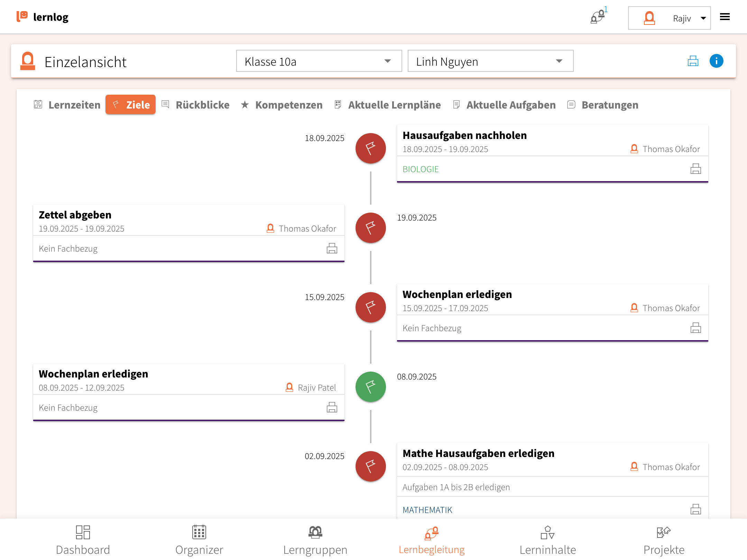The image size is (747, 560).
Task: Print the Hausaufgaben nachholen goal
Action: [695, 169]
